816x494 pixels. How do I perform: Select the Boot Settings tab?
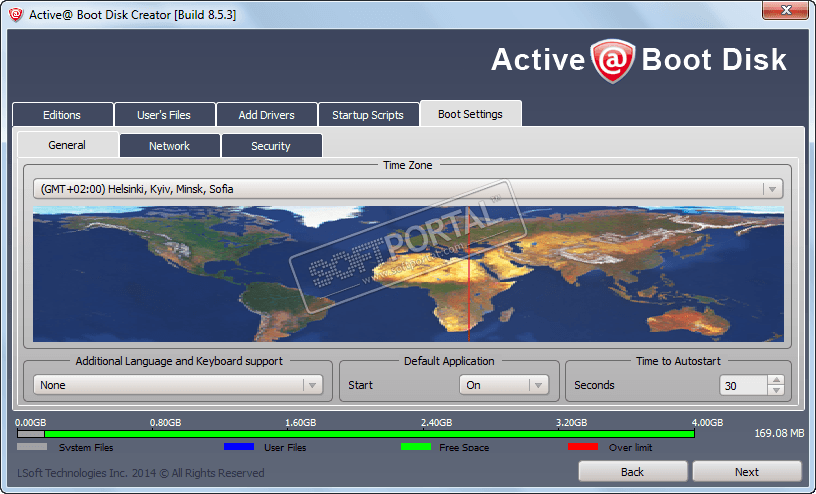tap(470, 113)
